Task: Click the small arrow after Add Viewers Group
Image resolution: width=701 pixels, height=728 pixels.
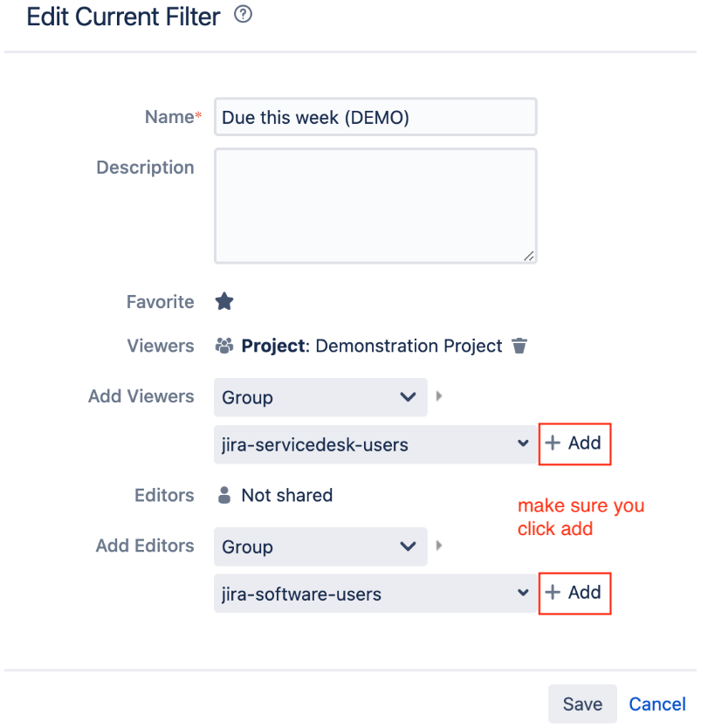Action: click(x=439, y=396)
